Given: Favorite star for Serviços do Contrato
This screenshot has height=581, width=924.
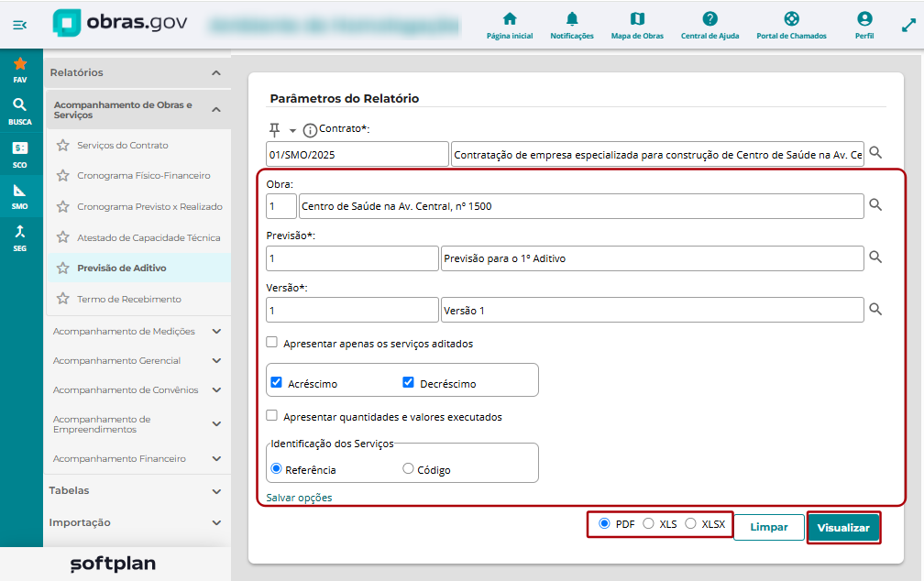Looking at the screenshot, I should [x=63, y=145].
